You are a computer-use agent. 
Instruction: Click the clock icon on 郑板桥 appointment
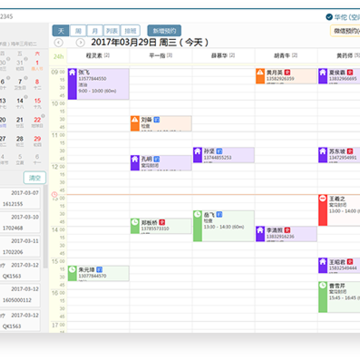(x=135, y=222)
